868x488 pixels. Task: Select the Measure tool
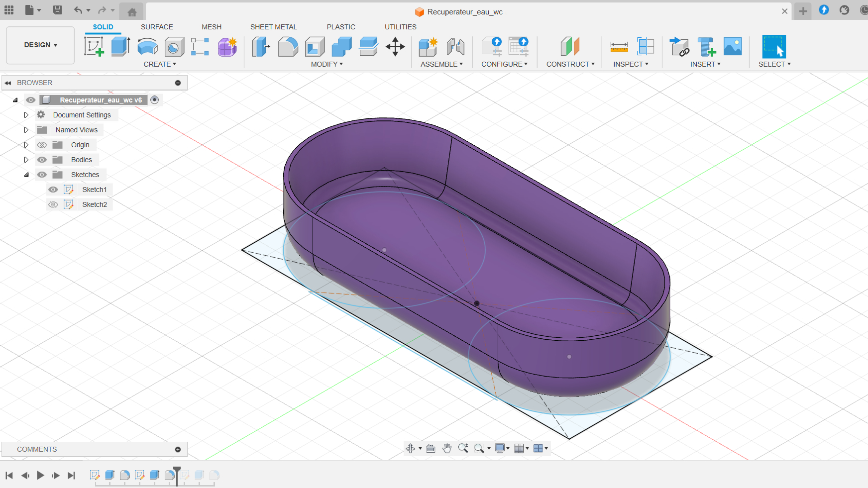click(x=619, y=47)
